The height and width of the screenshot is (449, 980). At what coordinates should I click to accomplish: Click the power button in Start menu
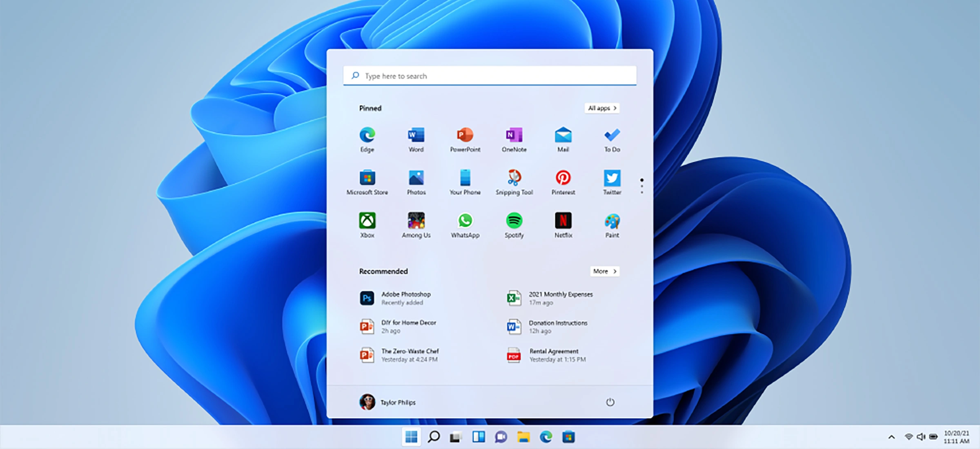610,402
